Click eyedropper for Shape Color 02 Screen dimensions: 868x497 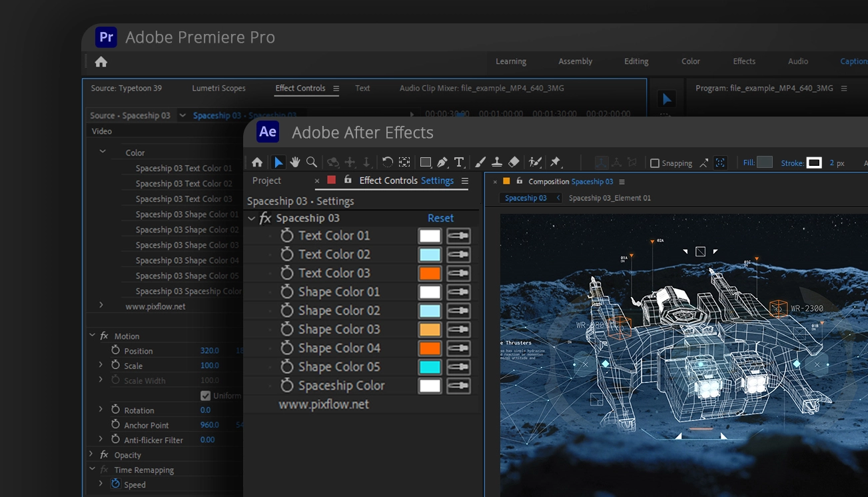458,310
